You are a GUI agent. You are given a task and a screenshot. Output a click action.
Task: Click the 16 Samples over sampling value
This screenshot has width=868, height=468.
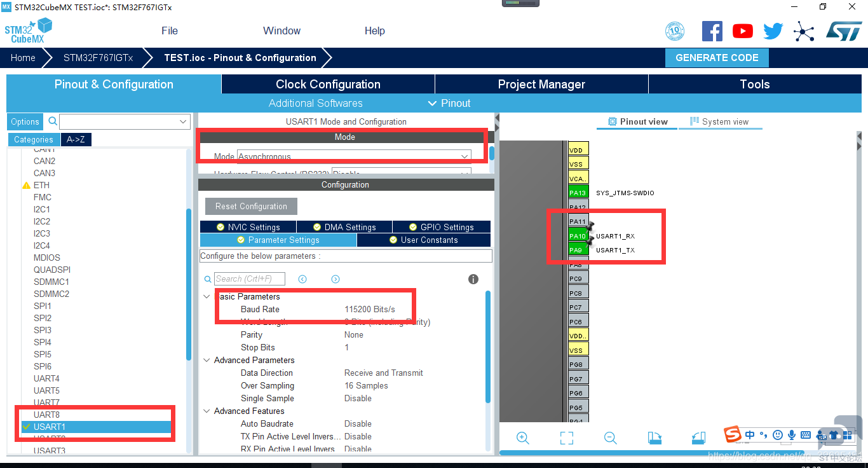(x=366, y=385)
